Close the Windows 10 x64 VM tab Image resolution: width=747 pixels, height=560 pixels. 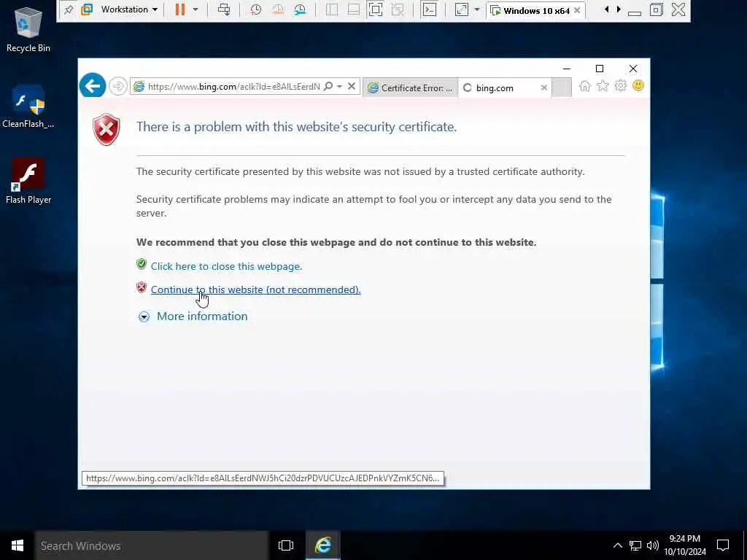(577, 10)
